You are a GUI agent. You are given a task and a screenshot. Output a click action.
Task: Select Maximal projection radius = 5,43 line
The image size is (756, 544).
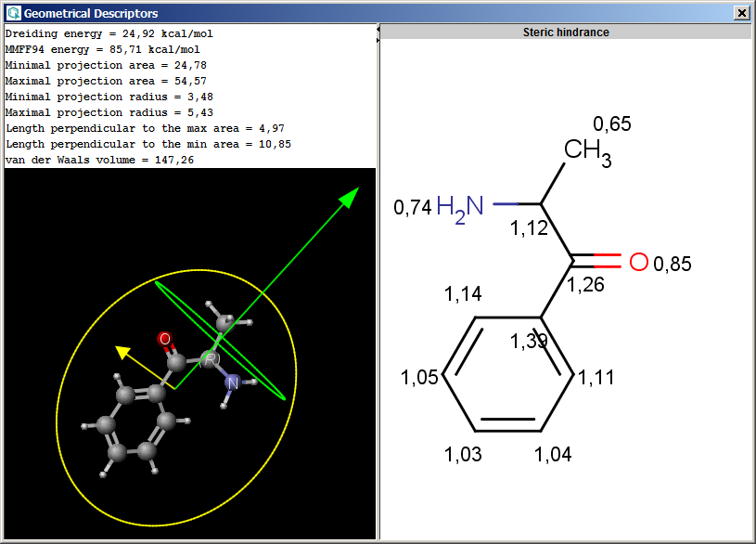109,112
